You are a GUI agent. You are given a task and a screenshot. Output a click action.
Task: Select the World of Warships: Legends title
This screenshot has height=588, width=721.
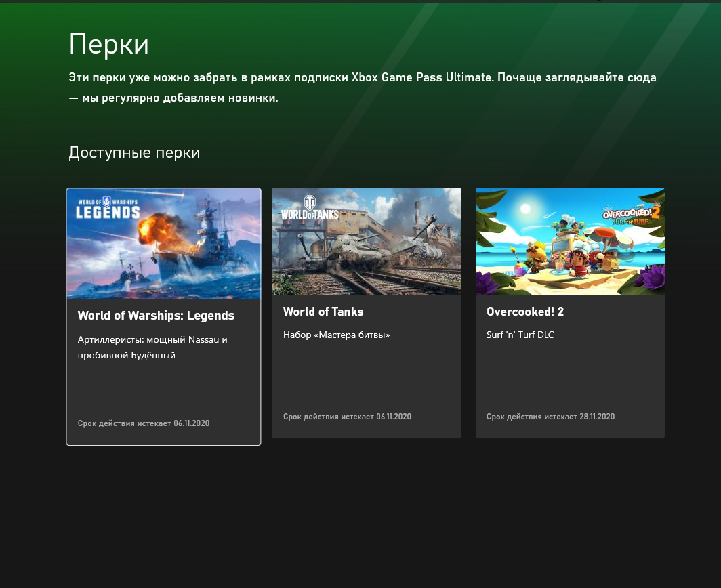pyautogui.click(x=156, y=316)
